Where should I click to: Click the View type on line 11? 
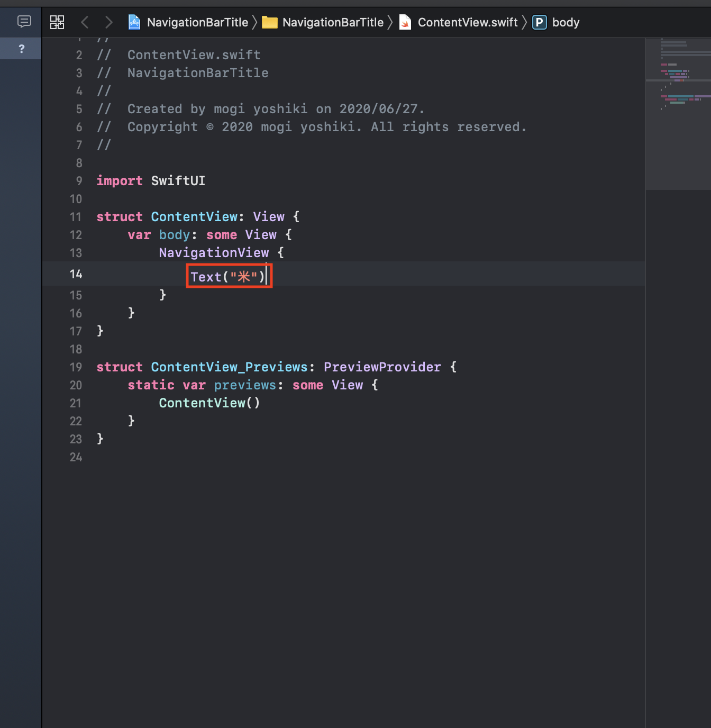coord(269,217)
